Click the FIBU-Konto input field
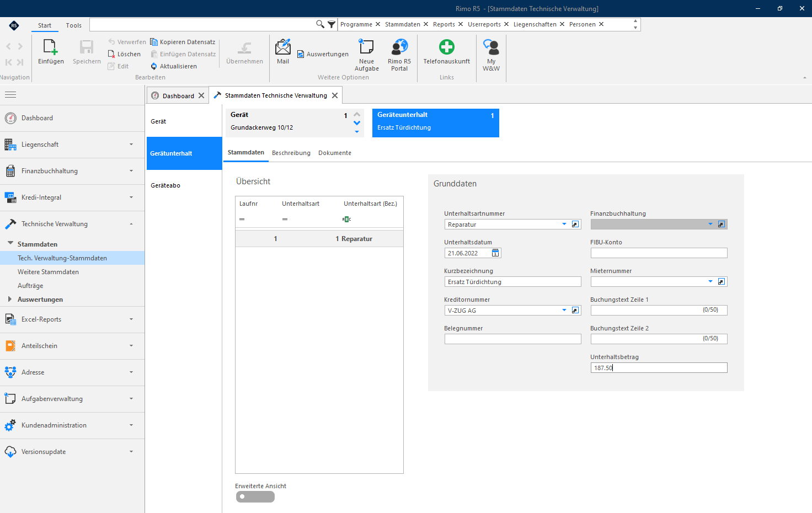812x513 pixels. pos(659,253)
